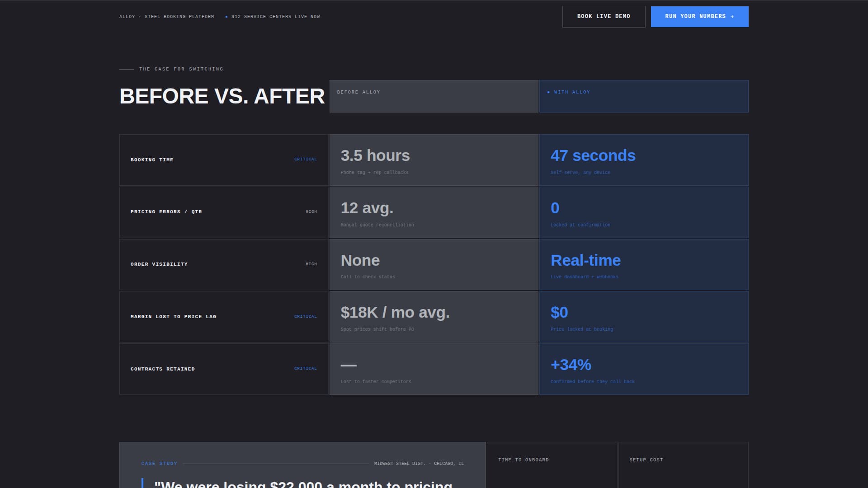The width and height of the screenshot is (868, 488).
Task: Click The Case For Switching label
Action: tap(181, 69)
